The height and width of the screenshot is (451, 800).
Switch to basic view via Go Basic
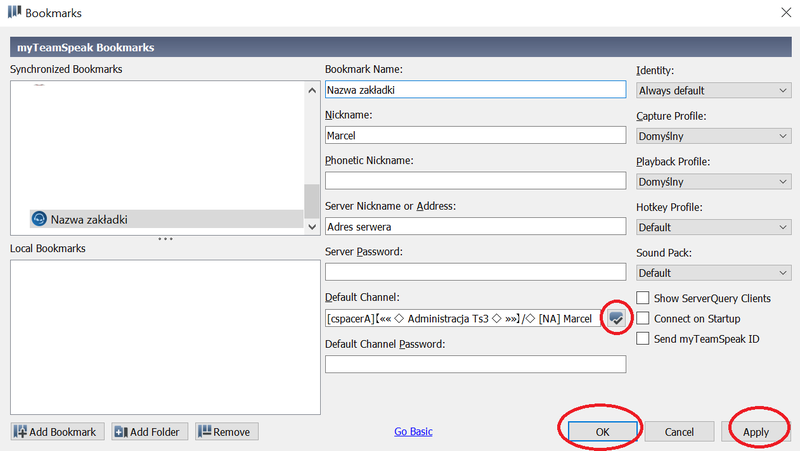point(413,432)
